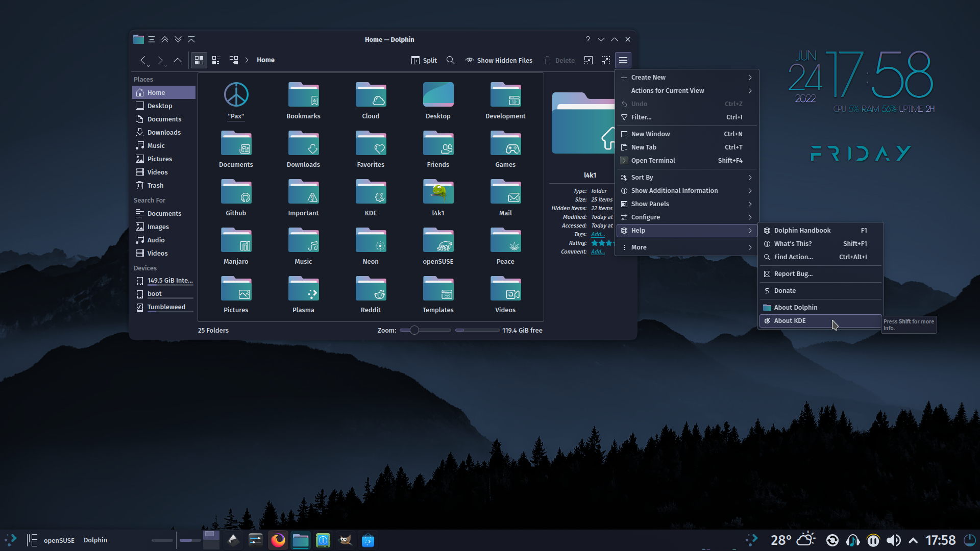Select the l4k1 folder
The image size is (980, 551).
pos(438,197)
